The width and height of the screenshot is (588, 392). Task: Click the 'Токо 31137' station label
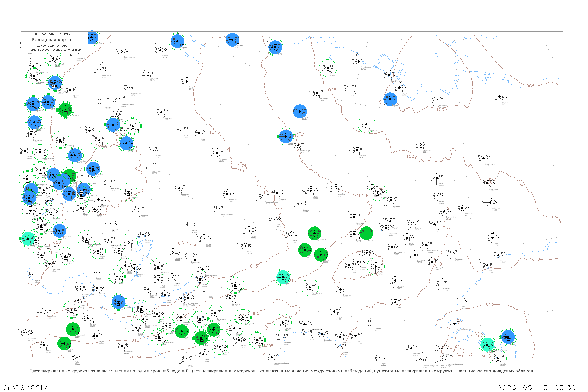(399, 309)
